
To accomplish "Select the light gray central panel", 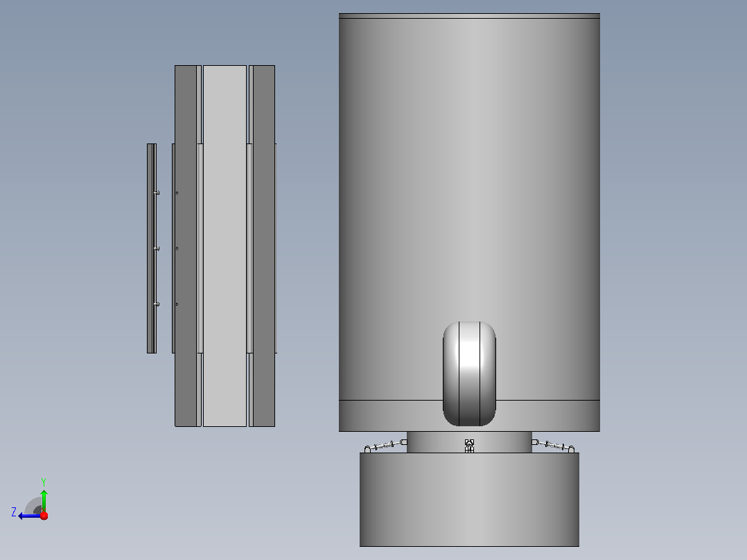I will [225, 246].
